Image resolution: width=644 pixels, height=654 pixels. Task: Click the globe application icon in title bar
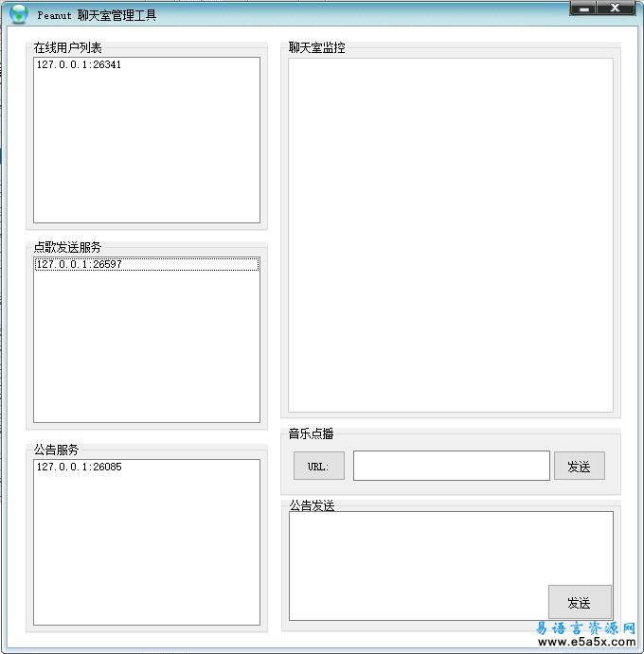[18, 14]
